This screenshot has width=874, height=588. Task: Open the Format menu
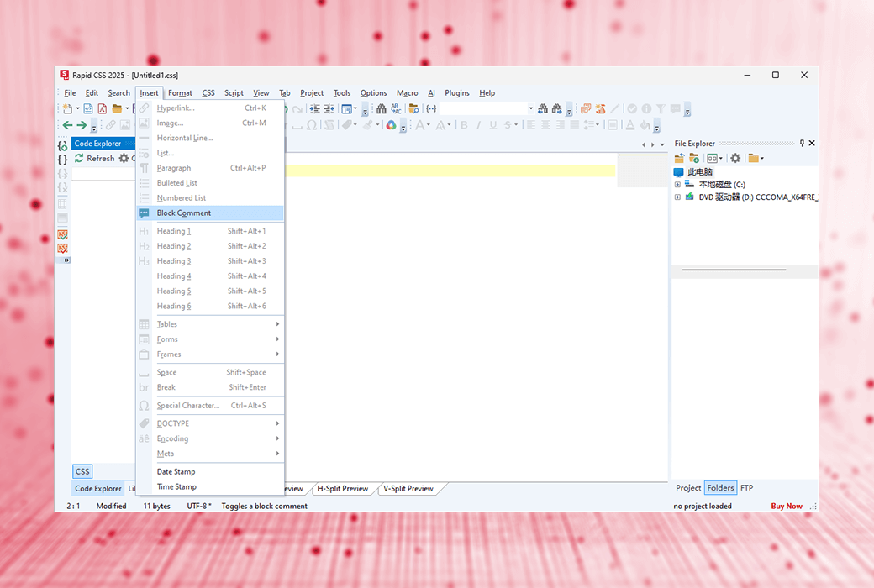tap(180, 93)
